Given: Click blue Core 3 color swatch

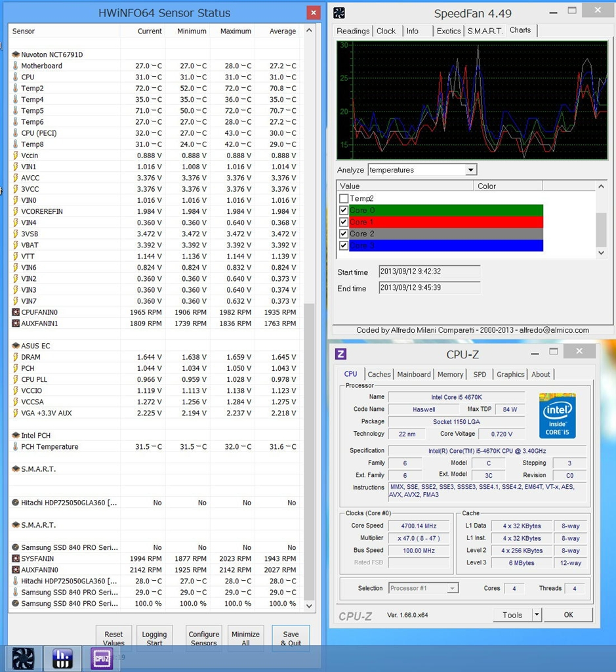Looking at the screenshot, I should coord(446,245).
